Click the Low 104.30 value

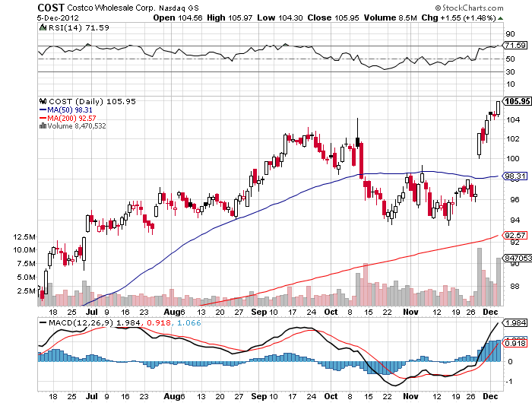pyautogui.click(x=280, y=18)
